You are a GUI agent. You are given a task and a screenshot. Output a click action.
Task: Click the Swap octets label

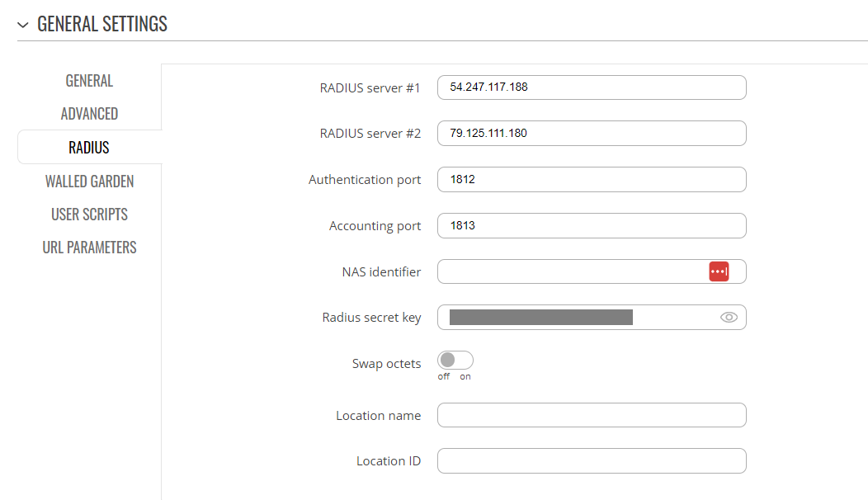[x=386, y=364]
